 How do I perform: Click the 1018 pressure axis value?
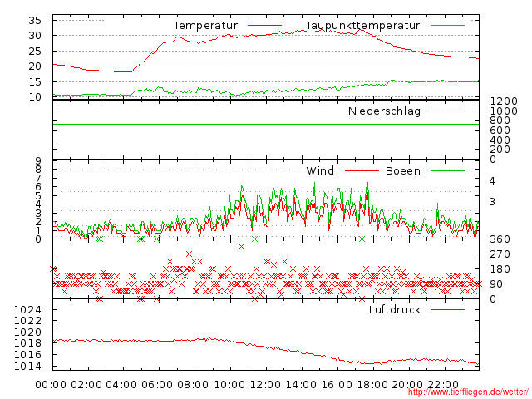click(x=27, y=343)
